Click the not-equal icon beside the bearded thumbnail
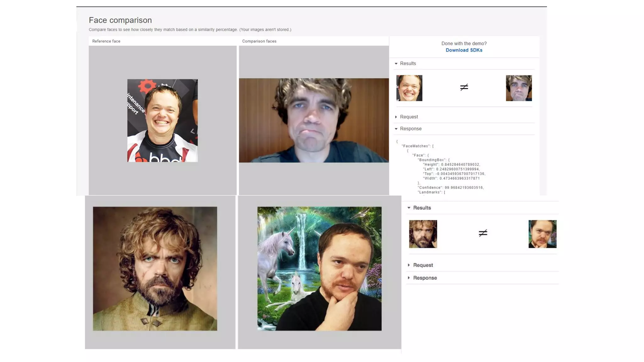Image resolution: width=644 pixels, height=362 pixels. (x=483, y=233)
